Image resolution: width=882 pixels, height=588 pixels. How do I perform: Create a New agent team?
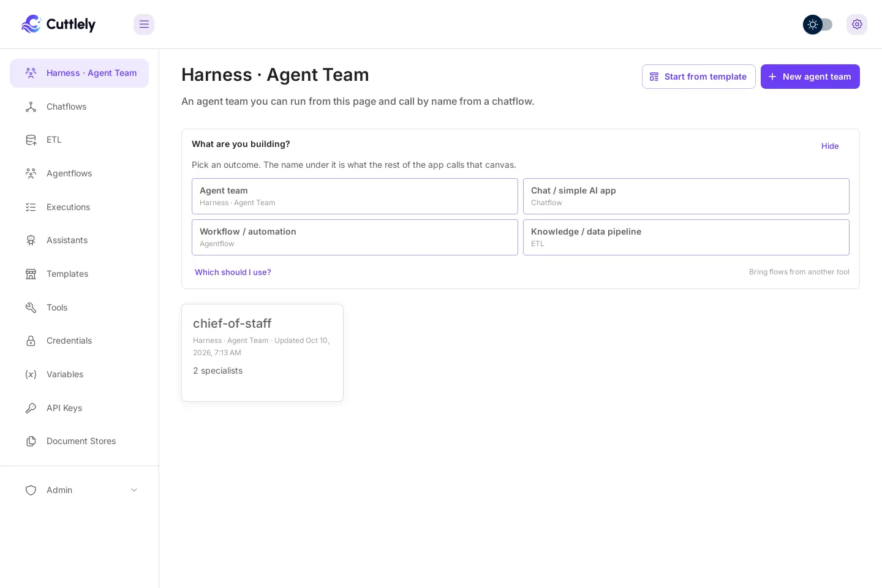(810, 77)
